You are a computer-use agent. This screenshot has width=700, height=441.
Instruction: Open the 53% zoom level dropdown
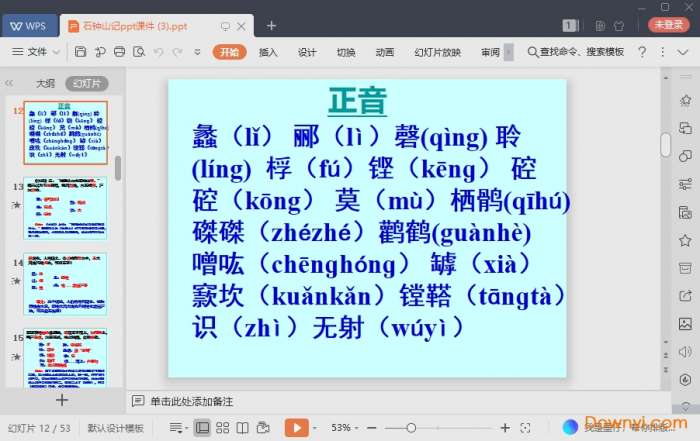tap(344, 428)
